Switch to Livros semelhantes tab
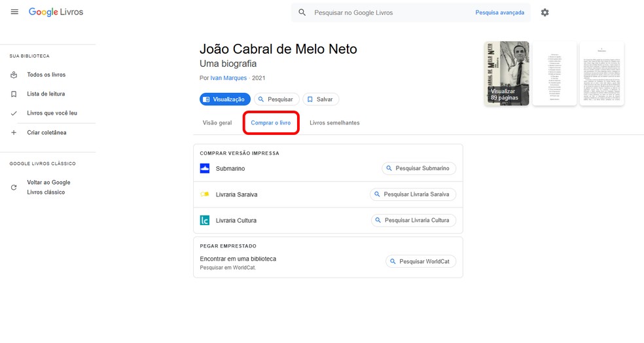Viewport: 644px width, 343px height. click(334, 123)
